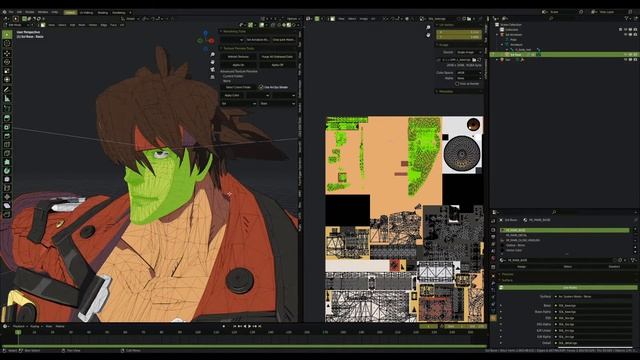Open the Render menu
Image resolution: width=640 pixels, height=360 pixels.
click(x=29, y=12)
